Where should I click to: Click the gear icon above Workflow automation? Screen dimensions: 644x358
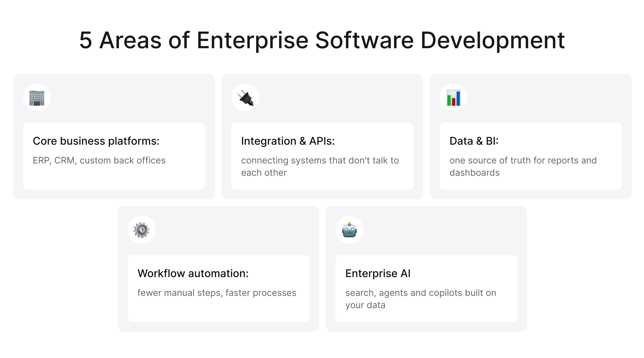tap(142, 230)
